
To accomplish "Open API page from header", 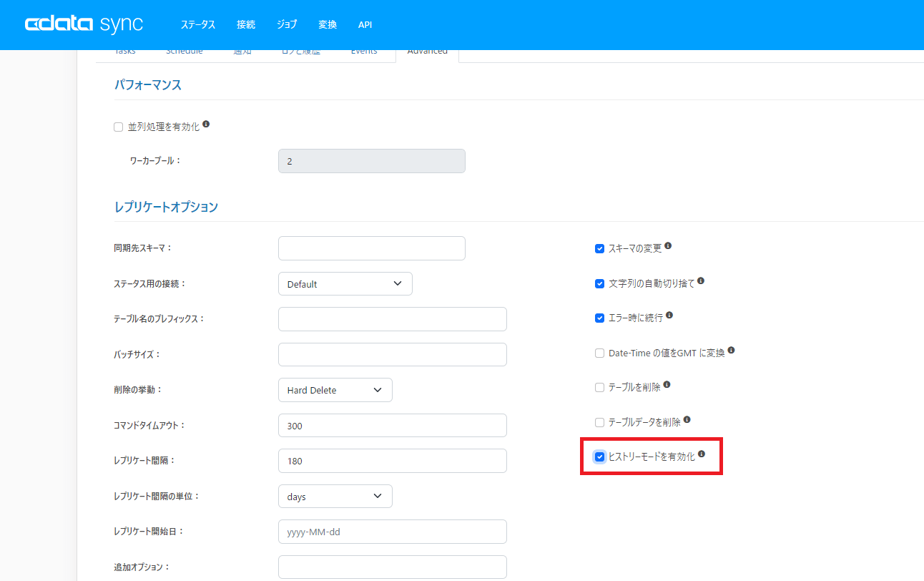I will point(365,24).
